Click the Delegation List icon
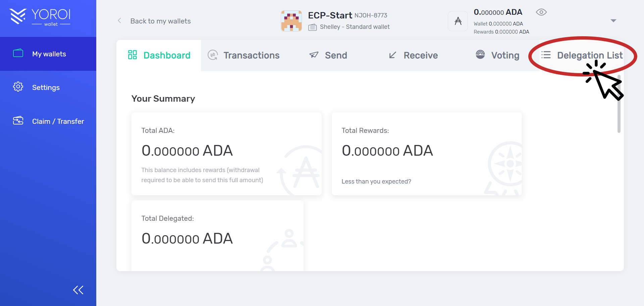The width and height of the screenshot is (644, 306). point(546,55)
